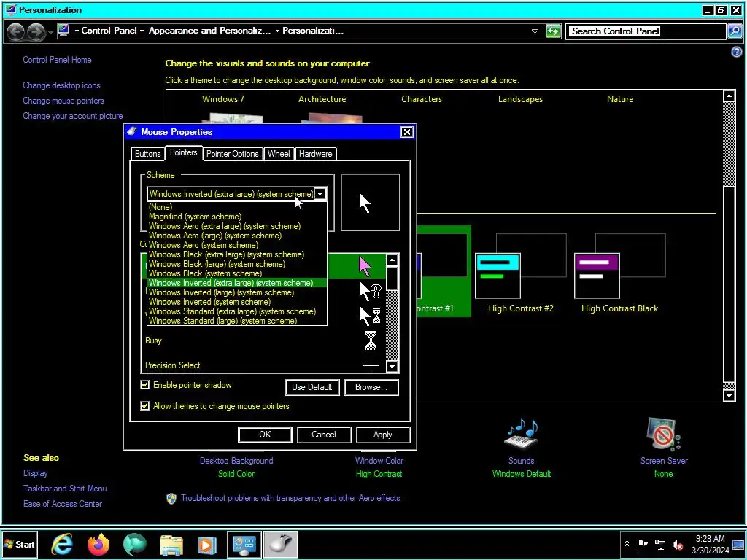
Task: Open Troubleshoot problems with transparency link
Action: (x=290, y=498)
